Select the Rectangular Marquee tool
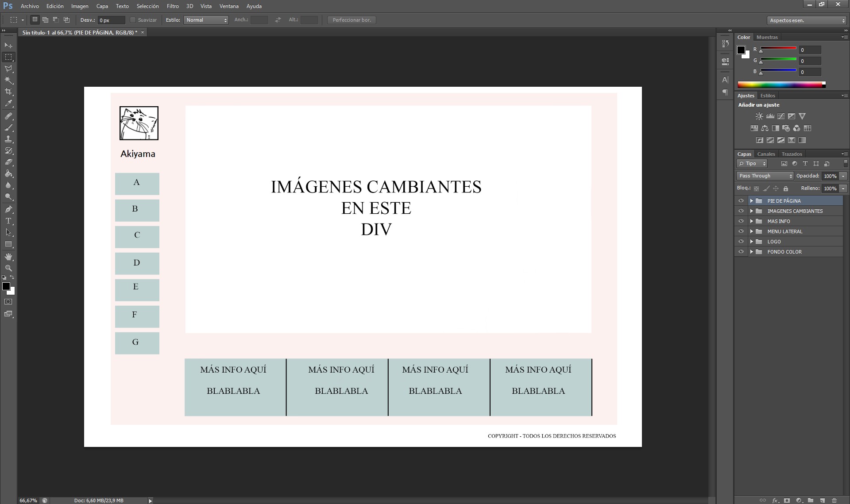Screen dimensions: 850x504 pyautogui.click(x=8, y=57)
